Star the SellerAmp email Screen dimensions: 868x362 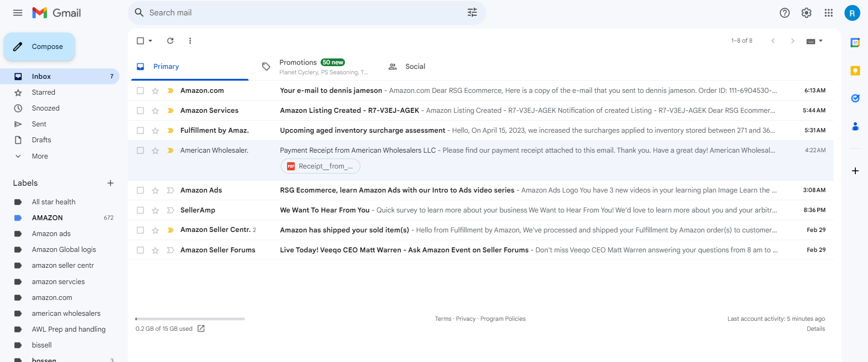155,210
